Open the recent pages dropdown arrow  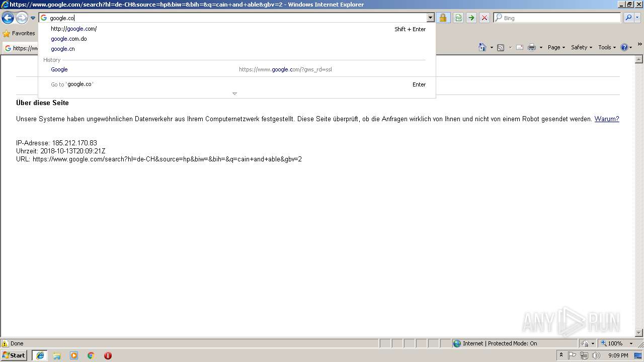click(x=33, y=18)
